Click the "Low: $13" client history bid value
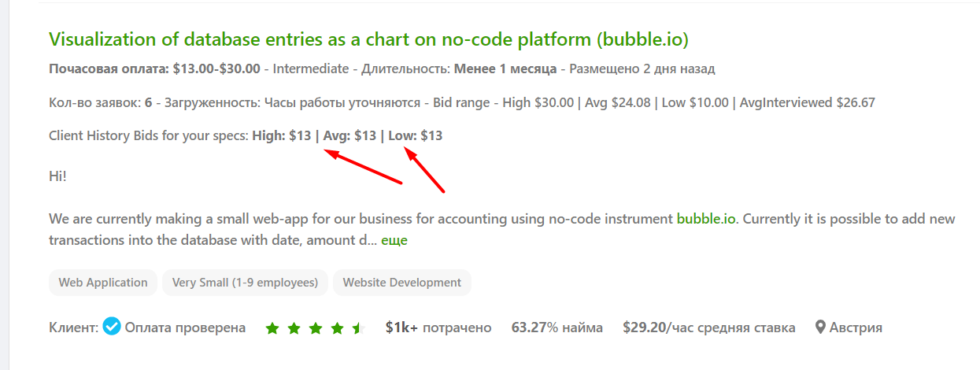Screen dimensions: 980x370 pos(416,135)
